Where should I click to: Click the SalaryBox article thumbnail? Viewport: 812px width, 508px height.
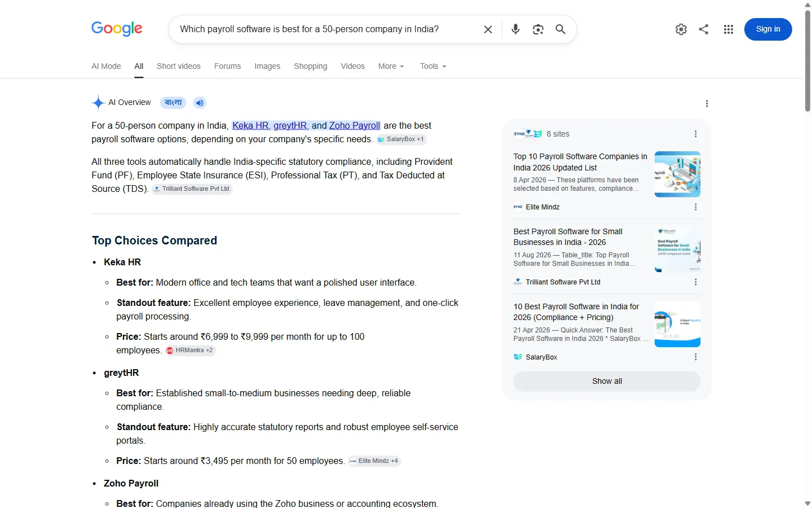[677, 325]
